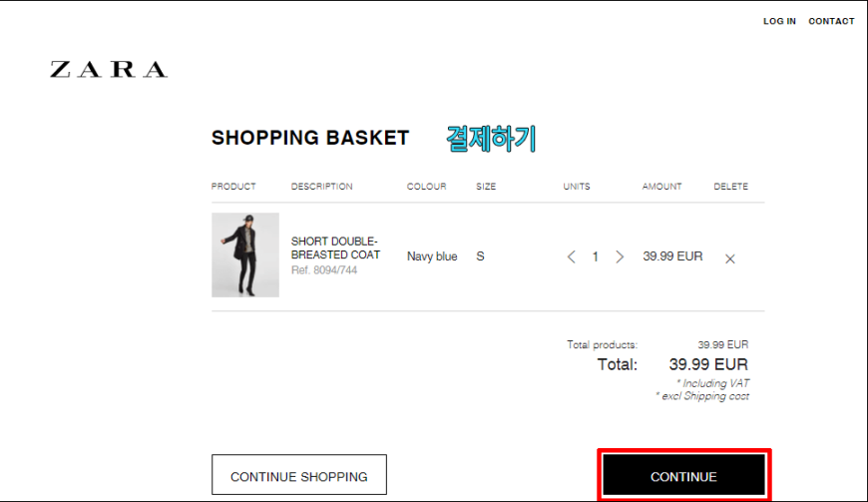Click the UNITS column header

(577, 187)
